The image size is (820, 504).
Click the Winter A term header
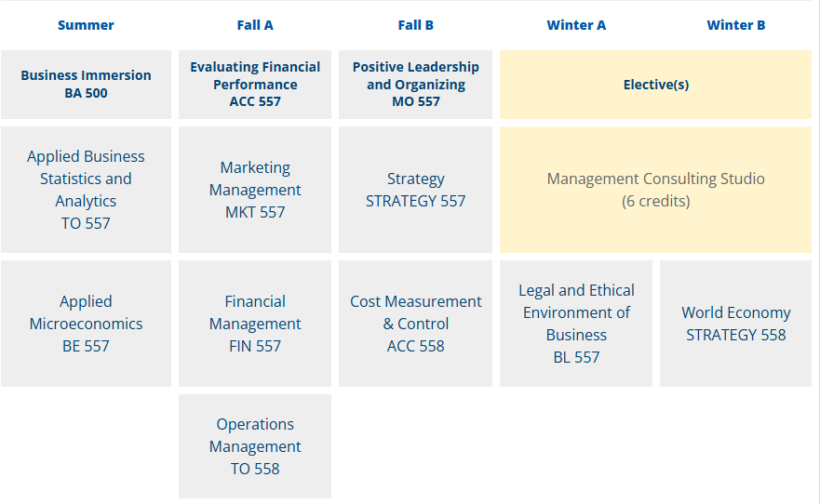coord(576,25)
